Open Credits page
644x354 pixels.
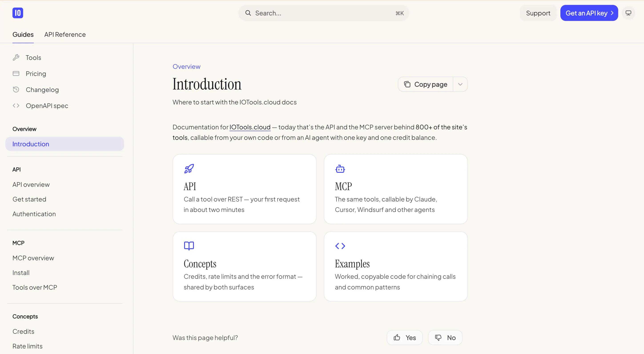click(x=23, y=332)
